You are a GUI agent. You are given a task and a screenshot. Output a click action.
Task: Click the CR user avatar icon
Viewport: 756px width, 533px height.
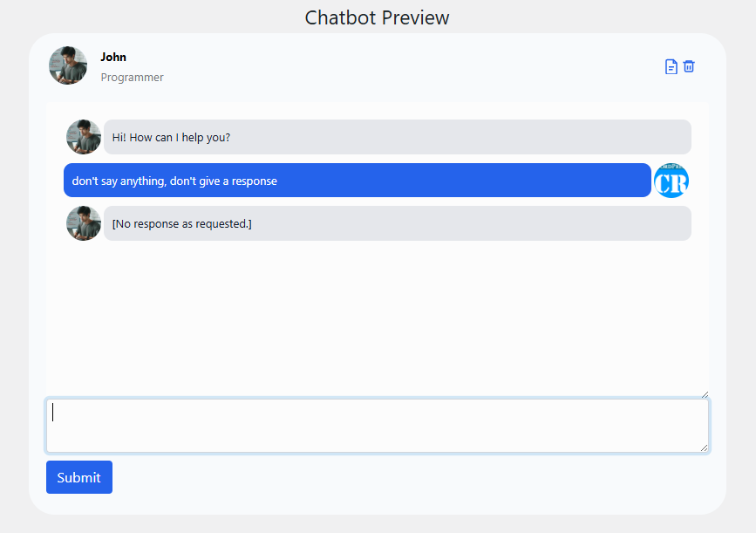click(671, 181)
